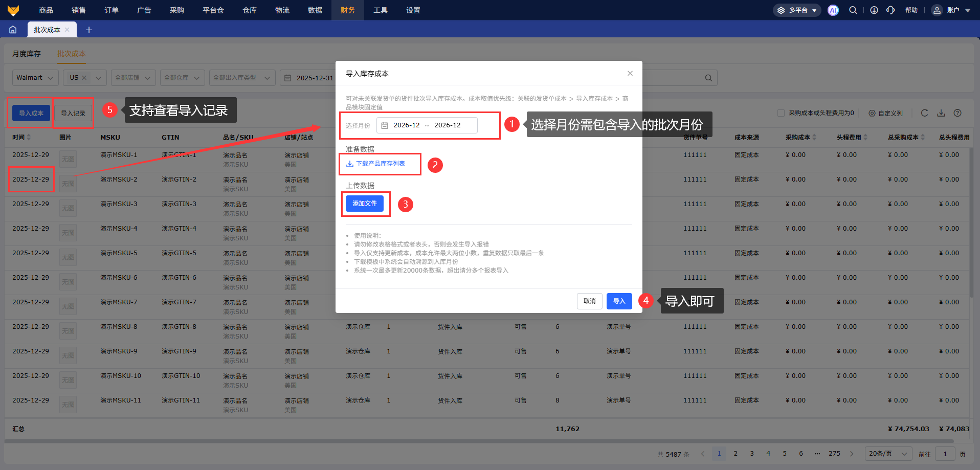Screen dimensions: 980x470
Task: Click the customer service headset icon
Action: pyautogui.click(x=890, y=10)
